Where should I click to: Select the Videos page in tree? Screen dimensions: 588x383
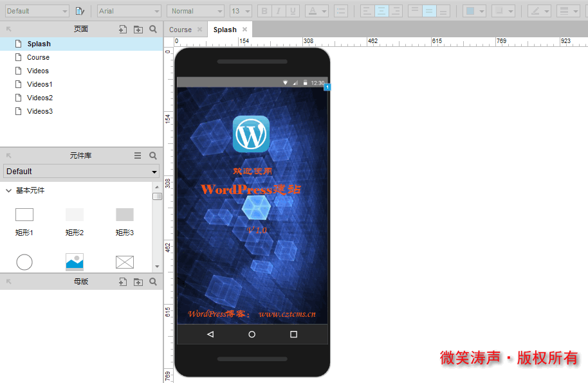click(81, 71)
